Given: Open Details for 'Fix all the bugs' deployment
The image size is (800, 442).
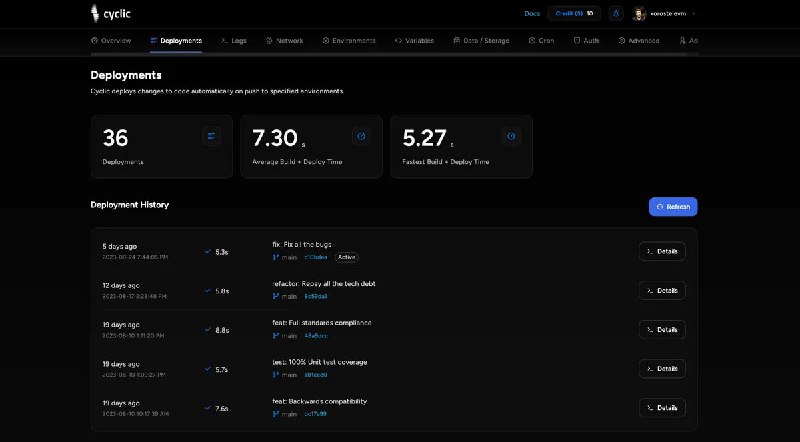Looking at the screenshot, I should (x=662, y=252).
